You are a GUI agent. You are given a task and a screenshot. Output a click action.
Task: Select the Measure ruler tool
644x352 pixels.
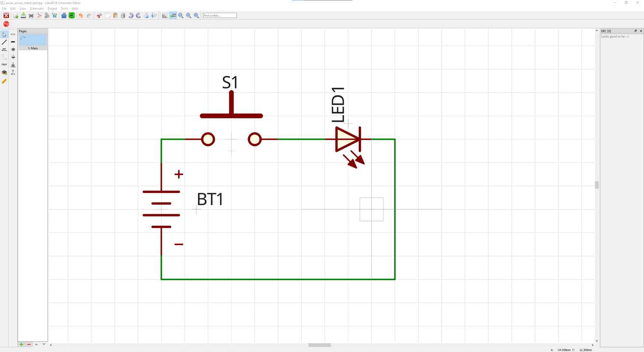pos(4,81)
